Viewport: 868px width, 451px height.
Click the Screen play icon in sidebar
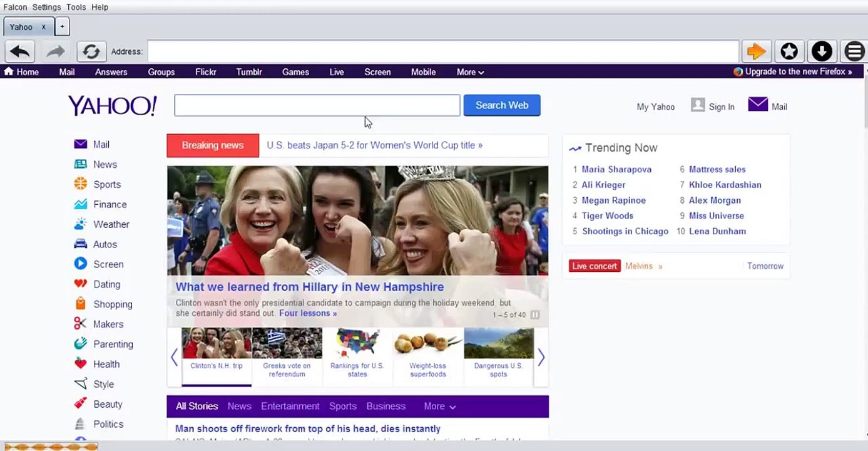[80, 264]
